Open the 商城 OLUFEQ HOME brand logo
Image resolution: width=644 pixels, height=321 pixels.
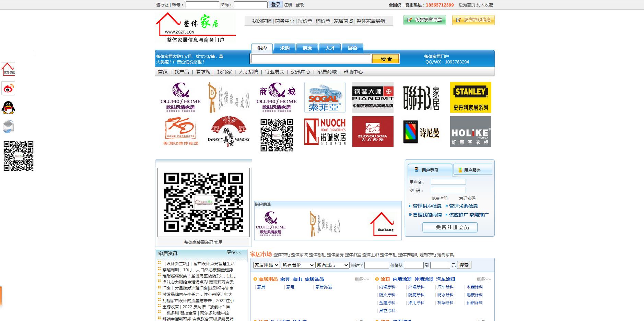pos(277,97)
